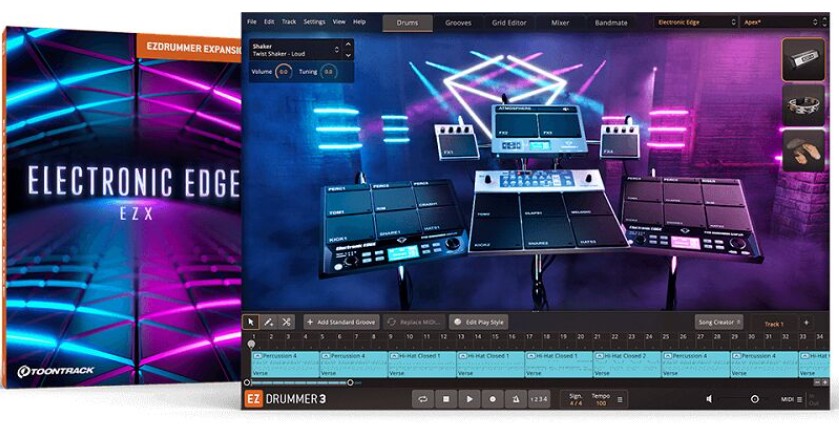Image resolution: width=839 pixels, height=430 pixels.
Task: Open the Help menu
Action: (359, 22)
